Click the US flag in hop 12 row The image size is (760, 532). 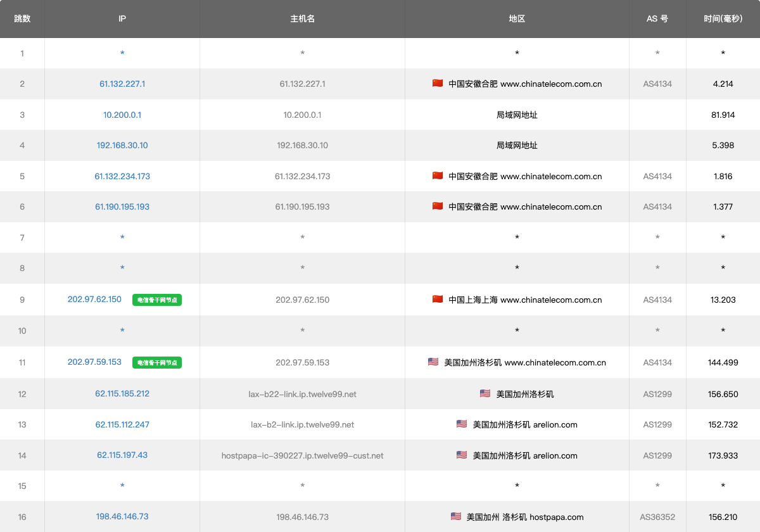click(x=485, y=394)
